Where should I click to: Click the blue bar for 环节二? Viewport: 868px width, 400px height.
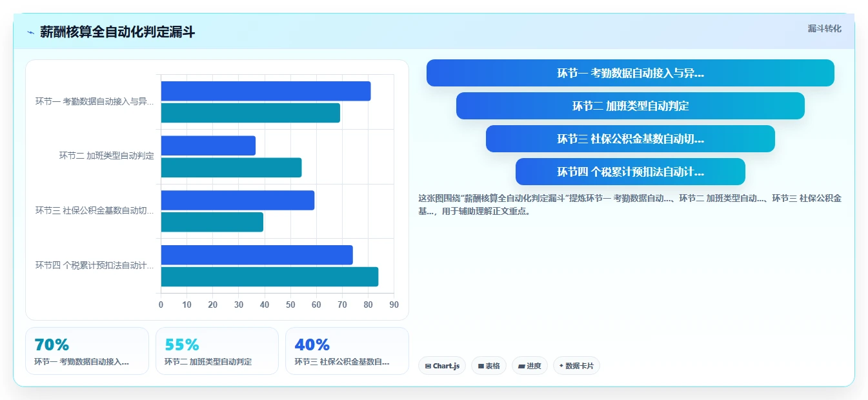point(208,145)
